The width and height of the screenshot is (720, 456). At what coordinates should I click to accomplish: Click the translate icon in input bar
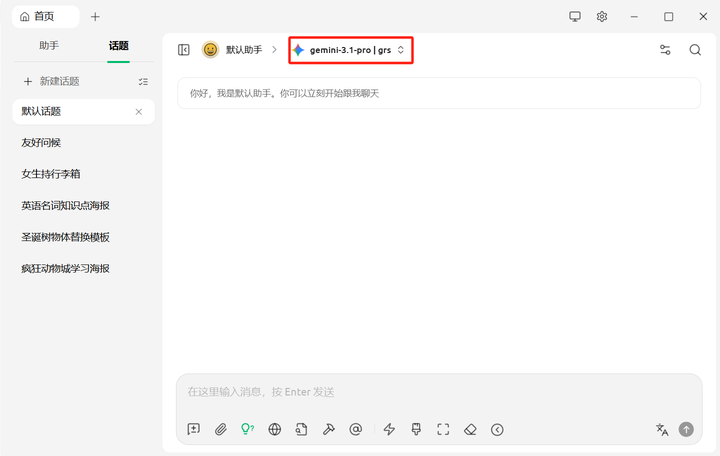[662, 429]
